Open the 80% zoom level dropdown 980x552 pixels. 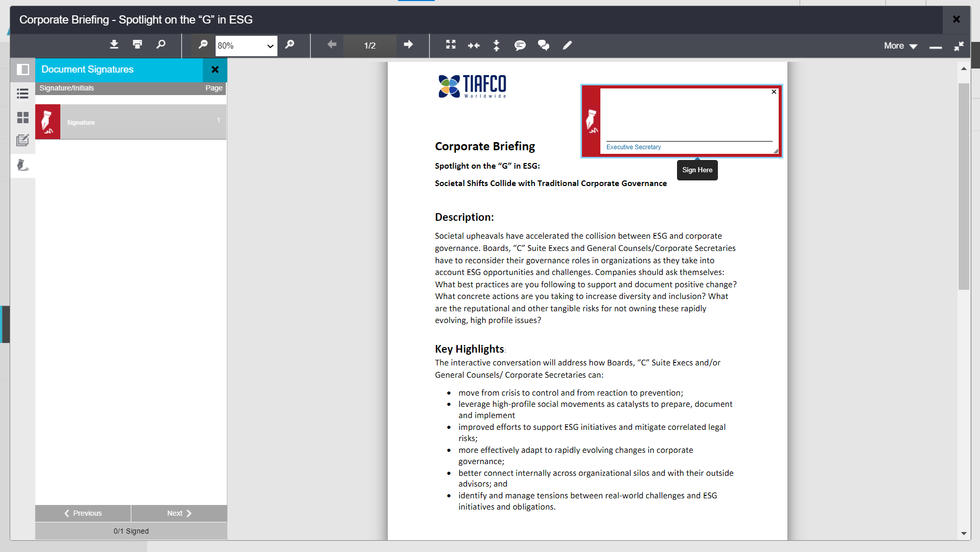tap(246, 45)
